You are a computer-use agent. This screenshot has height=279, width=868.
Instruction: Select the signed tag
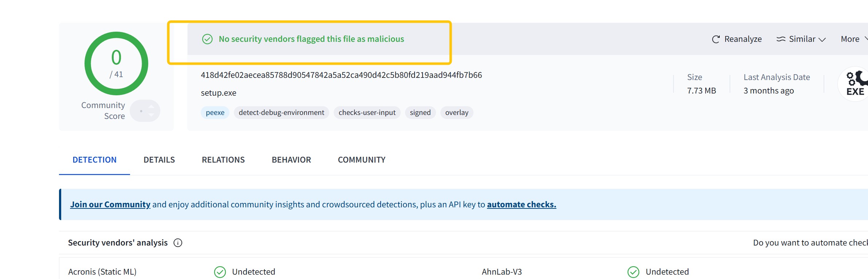click(420, 112)
